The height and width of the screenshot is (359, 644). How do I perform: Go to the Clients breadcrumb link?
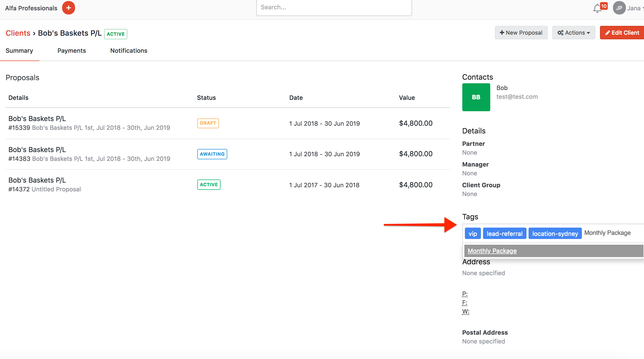[x=18, y=33]
